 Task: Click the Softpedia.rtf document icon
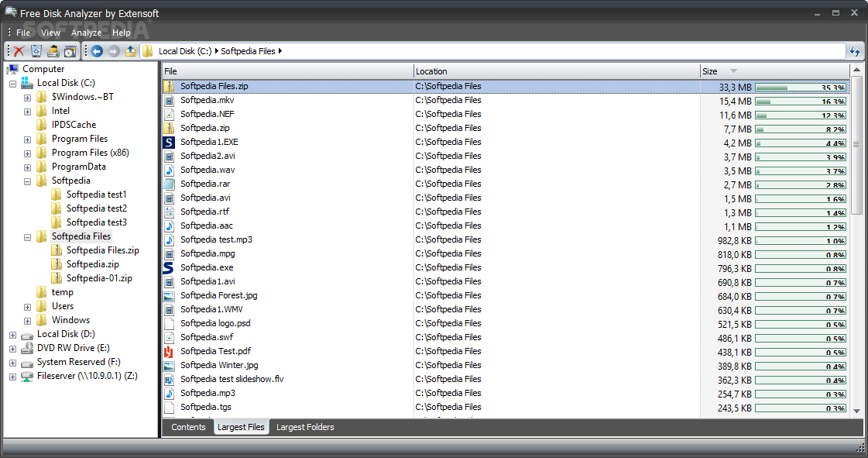pyautogui.click(x=169, y=212)
